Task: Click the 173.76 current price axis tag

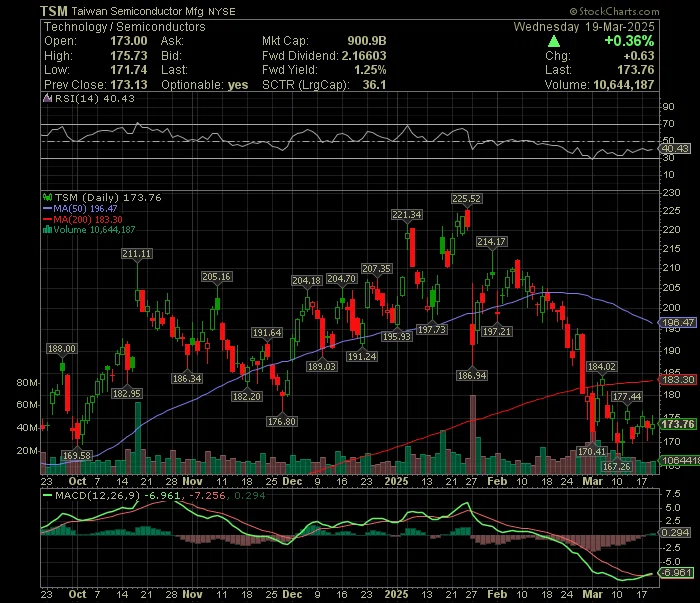Action: coord(678,424)
